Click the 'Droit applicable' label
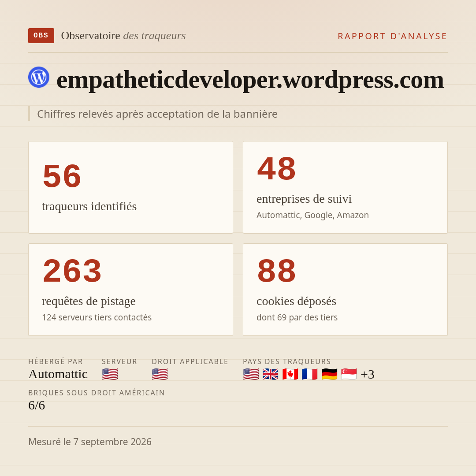The height and width of the screenshot is (476, 476). pyautogui.click(x=190, y=361)
